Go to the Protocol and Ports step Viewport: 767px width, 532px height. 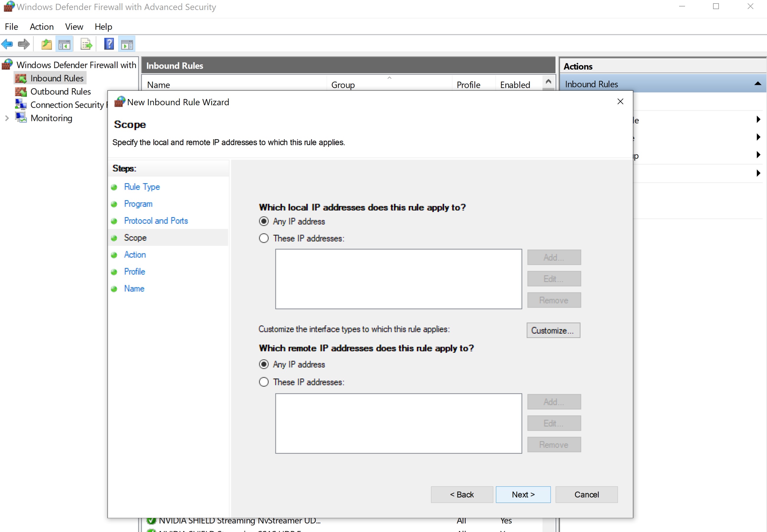tap(156, 221)
